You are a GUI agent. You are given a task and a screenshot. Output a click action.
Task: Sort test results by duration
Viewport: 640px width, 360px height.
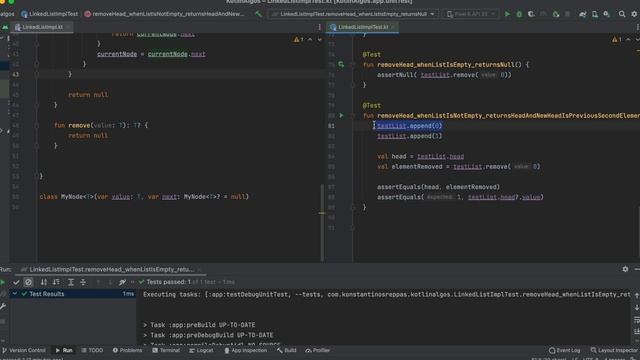[x=56, y=282]
